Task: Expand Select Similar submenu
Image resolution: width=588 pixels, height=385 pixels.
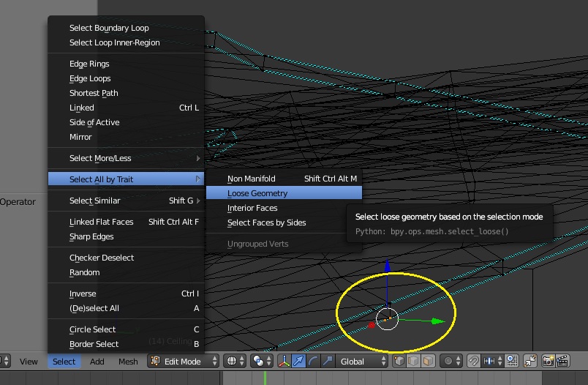Action: click(x=126, y=201)
